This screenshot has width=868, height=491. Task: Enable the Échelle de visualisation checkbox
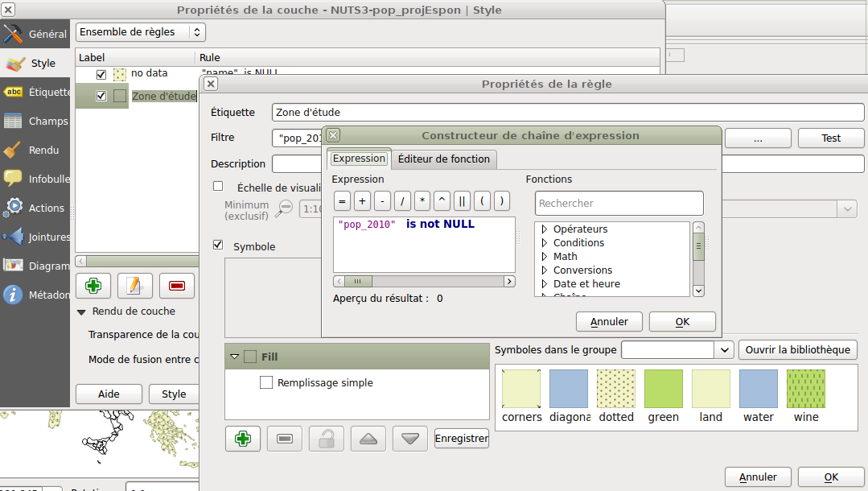(218, 186)
